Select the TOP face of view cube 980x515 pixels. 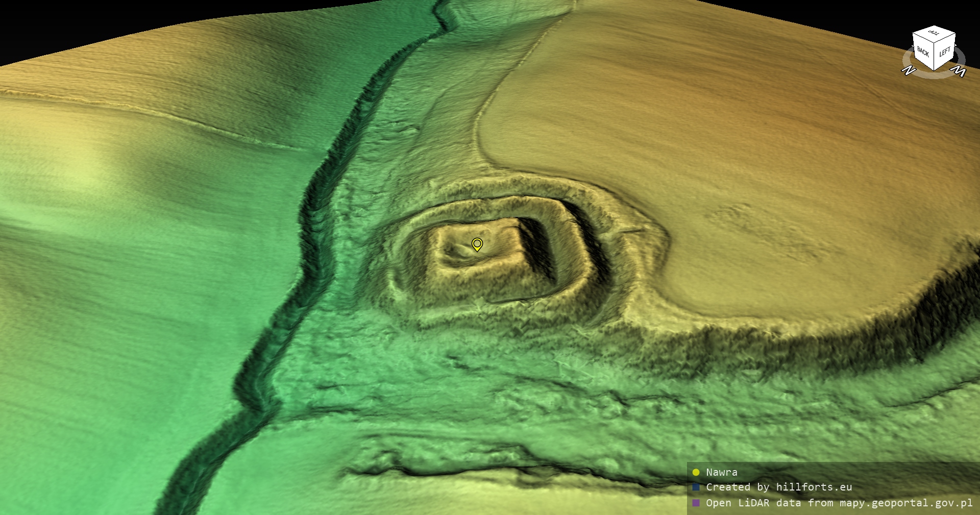(934, 34)
